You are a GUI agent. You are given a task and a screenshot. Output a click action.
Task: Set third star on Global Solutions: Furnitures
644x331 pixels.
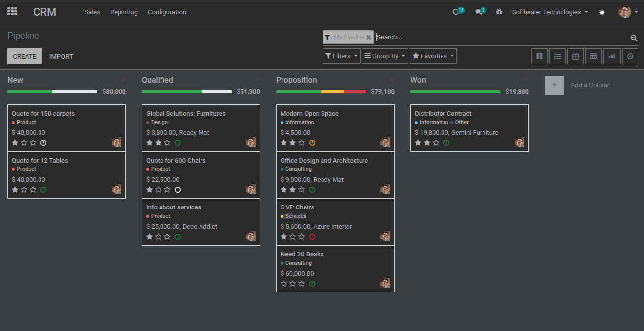[167, 143]
